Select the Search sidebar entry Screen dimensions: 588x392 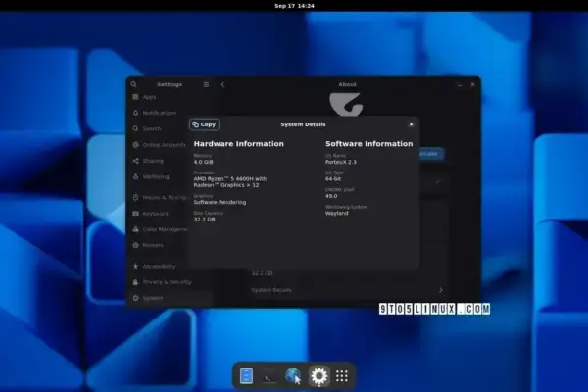point(170,128)
